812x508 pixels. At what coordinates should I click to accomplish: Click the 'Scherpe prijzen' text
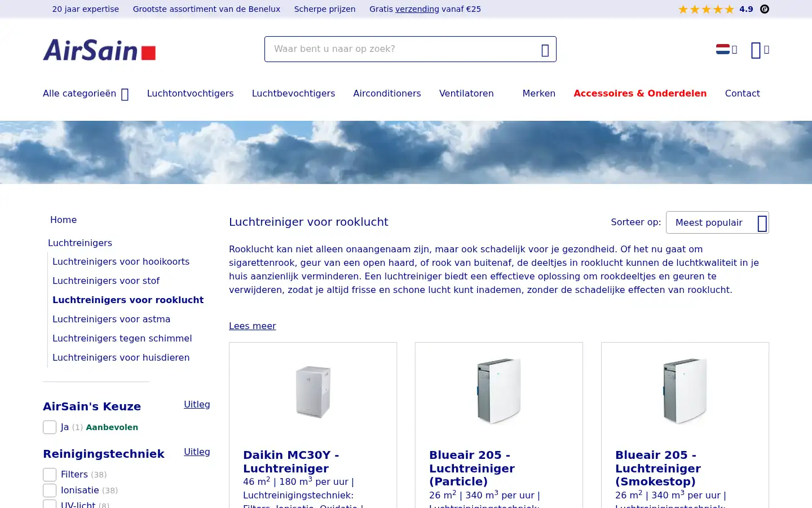(325, 9)
